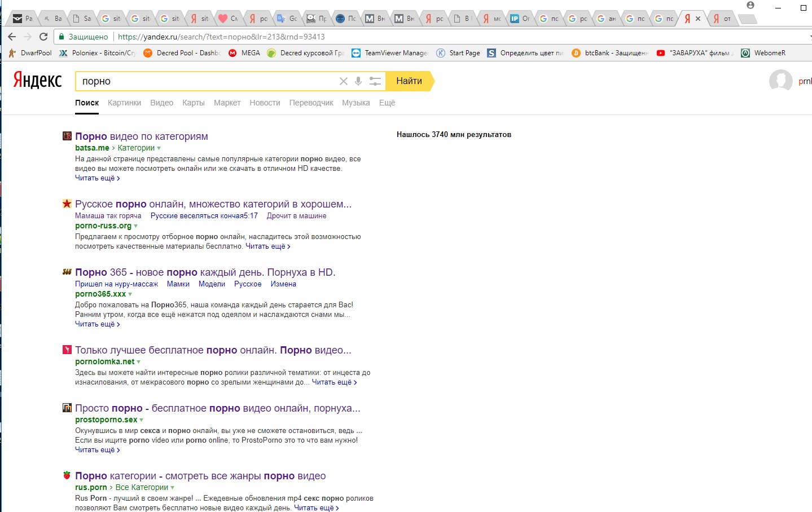The height and width of the screenshot is (512, 812).
Task: Open the Chrome profile person icon
Action: (x=750, y=5)
